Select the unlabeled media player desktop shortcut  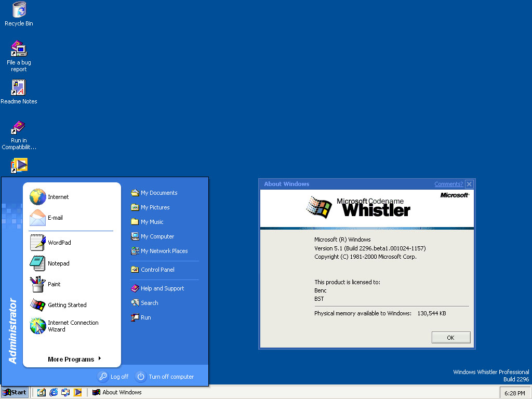click(x=19, y=166)
